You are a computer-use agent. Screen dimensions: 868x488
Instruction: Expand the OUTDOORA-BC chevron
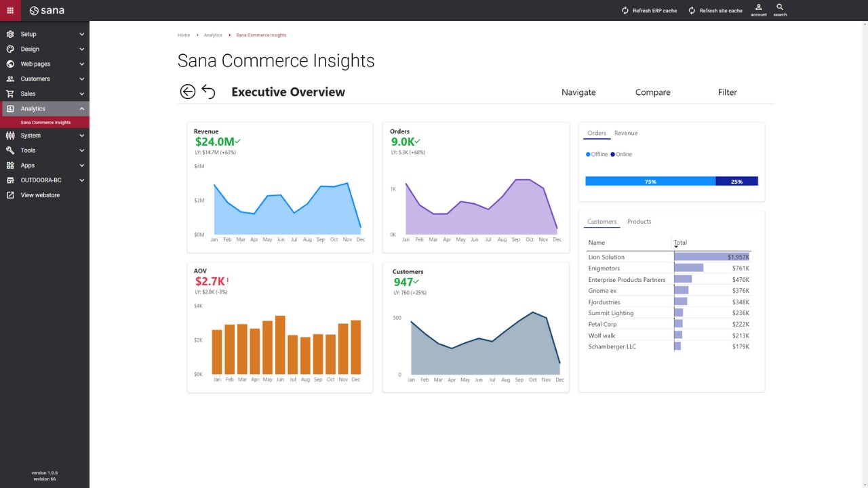pos(82,180)
